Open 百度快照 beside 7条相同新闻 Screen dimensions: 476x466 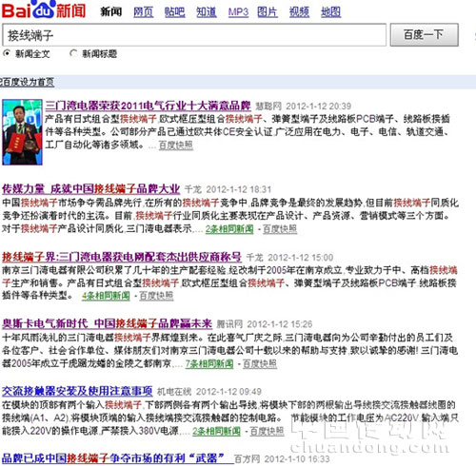260,363
